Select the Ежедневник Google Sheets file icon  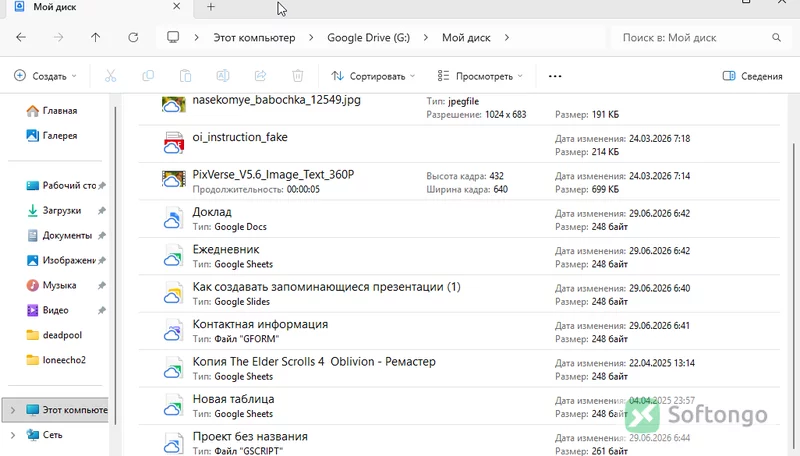tap(173, 256)
